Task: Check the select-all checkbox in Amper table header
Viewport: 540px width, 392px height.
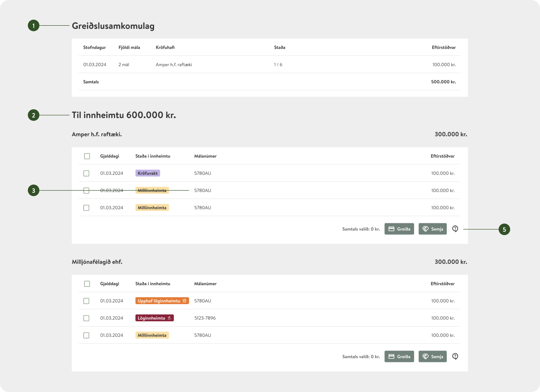Action: (x=87, y=156)
